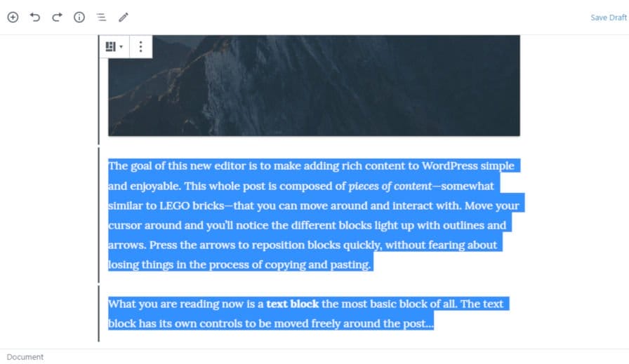
Task: Expand the block switcher dropdown arrow
Action: [x=121, y=47]
